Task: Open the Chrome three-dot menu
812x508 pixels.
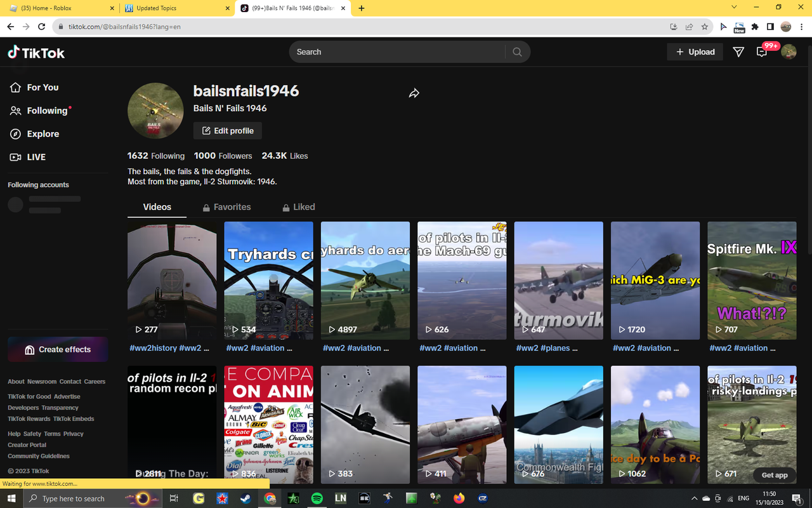Action: [801, 27]
